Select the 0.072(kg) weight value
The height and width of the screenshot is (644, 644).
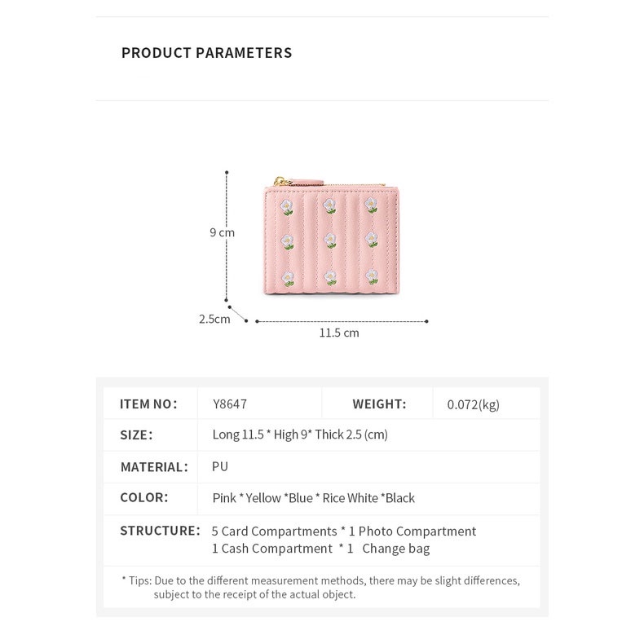tap(474, 404)
